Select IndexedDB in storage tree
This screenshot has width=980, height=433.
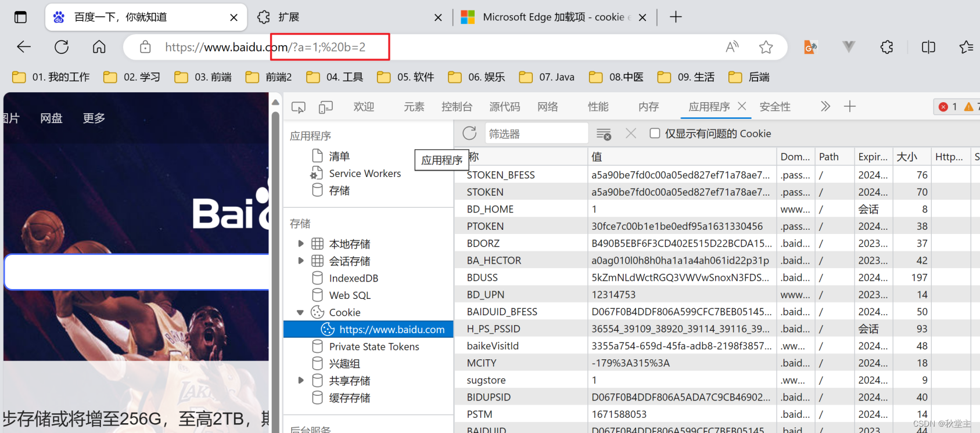coord(353,278)
